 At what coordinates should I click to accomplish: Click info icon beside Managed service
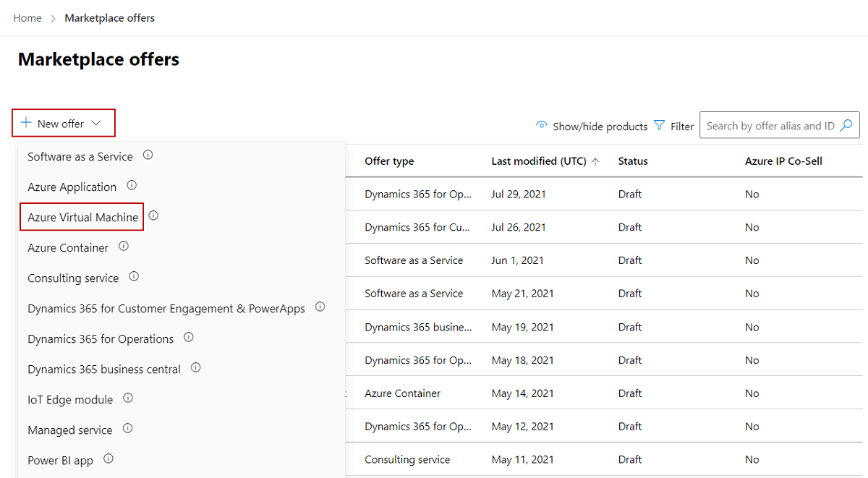[127, 428]
